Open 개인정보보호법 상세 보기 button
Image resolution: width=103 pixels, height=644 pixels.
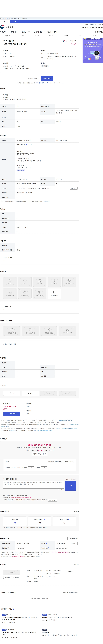tap(40, 454)
